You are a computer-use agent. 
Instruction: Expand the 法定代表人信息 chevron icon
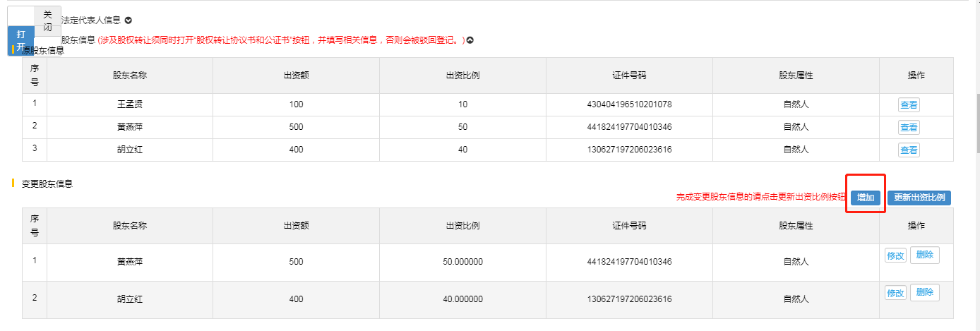click(128, 20)
